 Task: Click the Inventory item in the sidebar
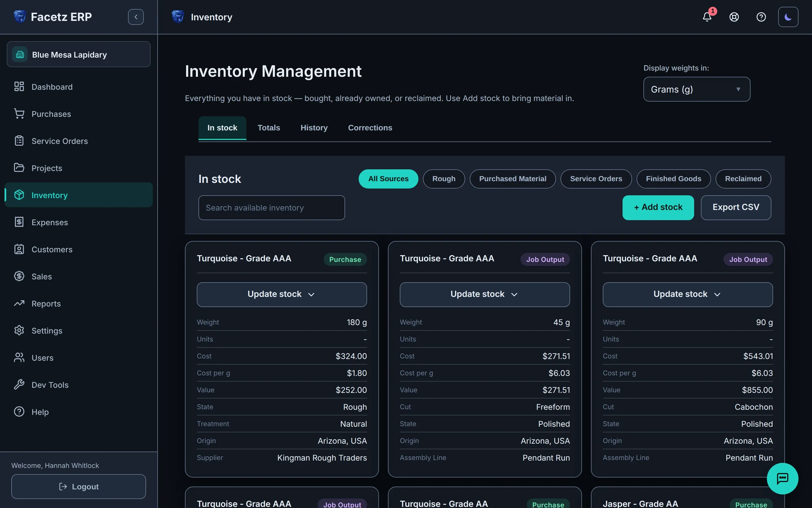point(78,195)
